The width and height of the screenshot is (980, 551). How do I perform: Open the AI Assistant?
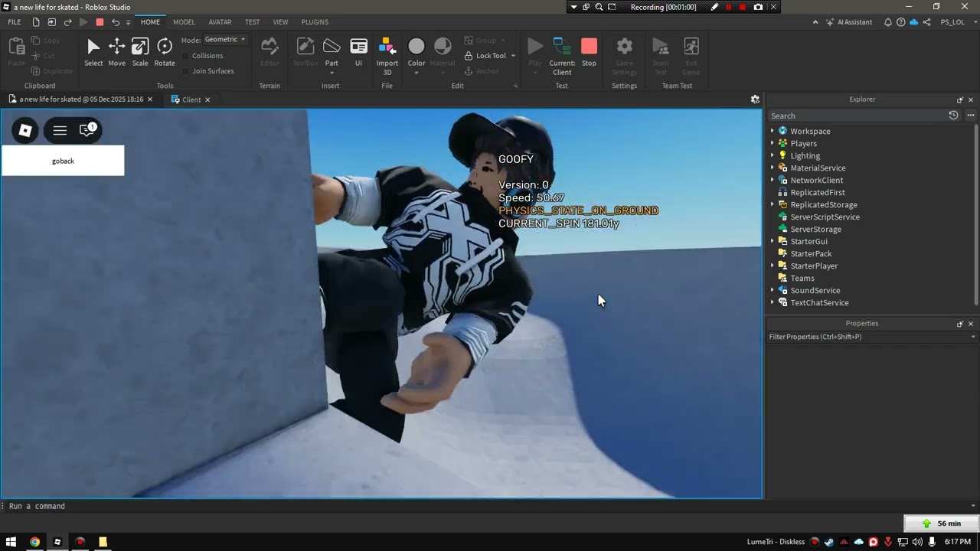[x=849, y=22]
